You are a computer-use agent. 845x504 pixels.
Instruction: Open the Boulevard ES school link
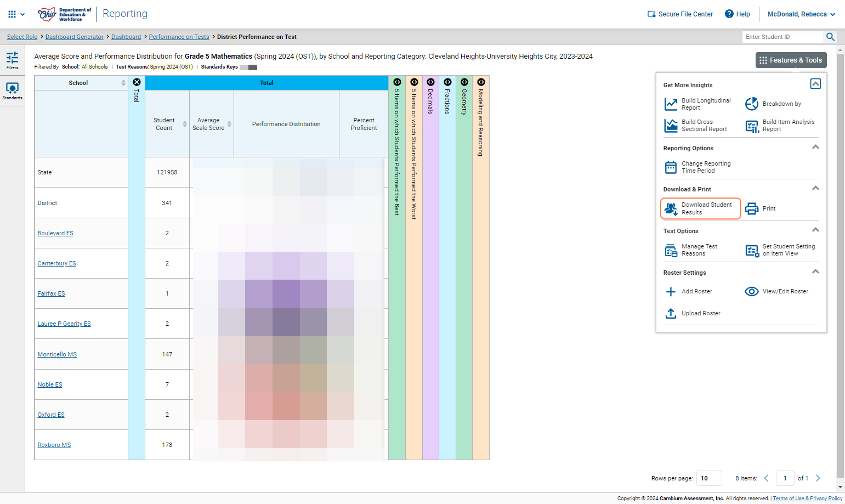(55, 233)
